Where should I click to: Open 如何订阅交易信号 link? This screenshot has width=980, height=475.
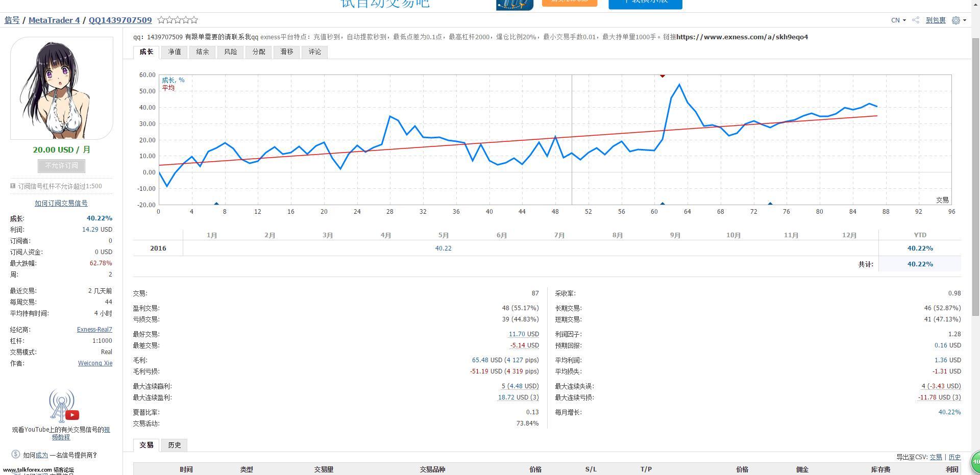(61, 203)
